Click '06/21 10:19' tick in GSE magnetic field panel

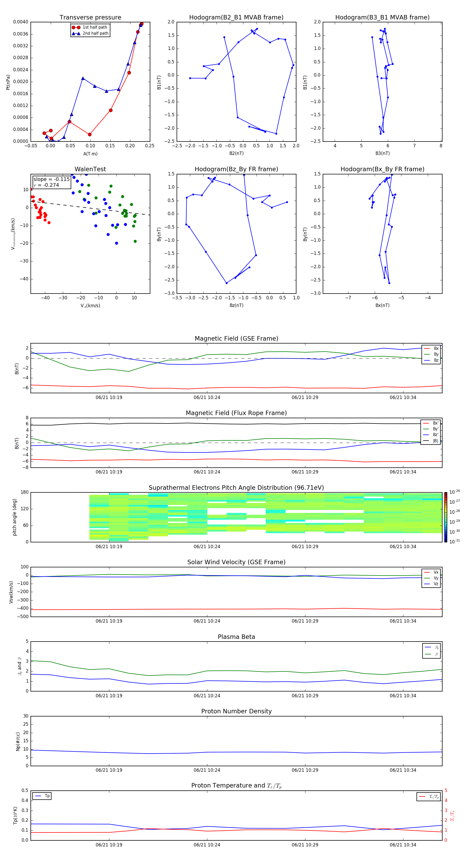click(109, 397)
